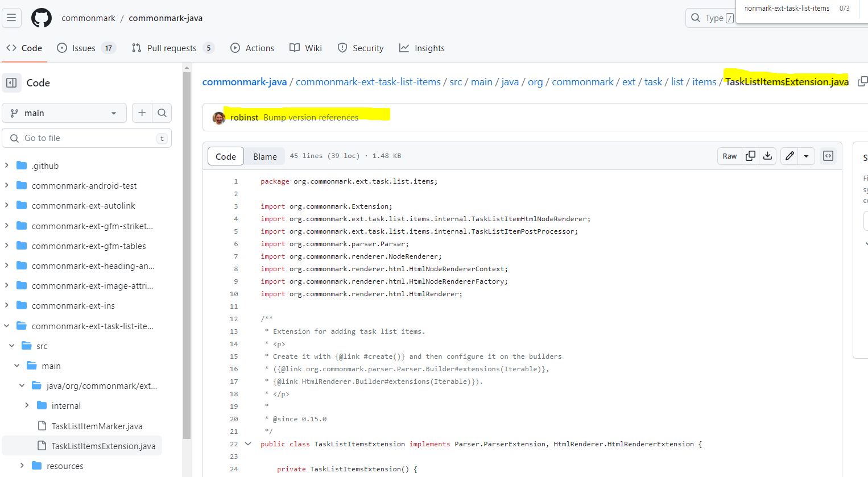The width and height of the screenshot is (868, 477).
Task: Add a new file with plus button
Action: coord(142,113)
